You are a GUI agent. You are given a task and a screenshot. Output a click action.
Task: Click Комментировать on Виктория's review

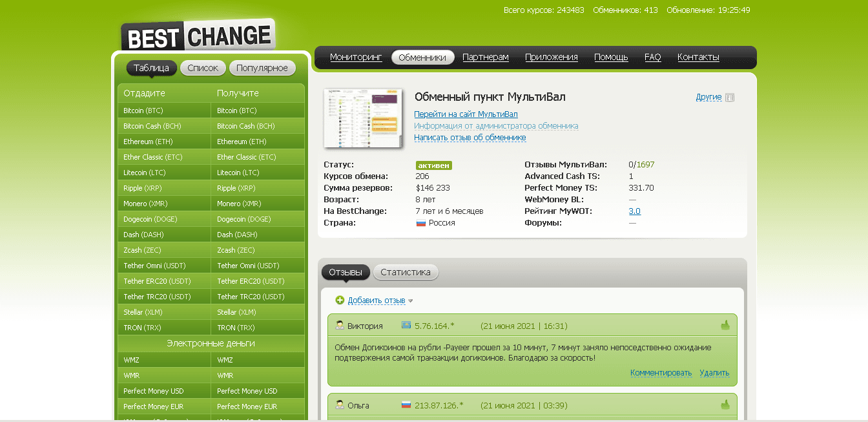(661, 373)
